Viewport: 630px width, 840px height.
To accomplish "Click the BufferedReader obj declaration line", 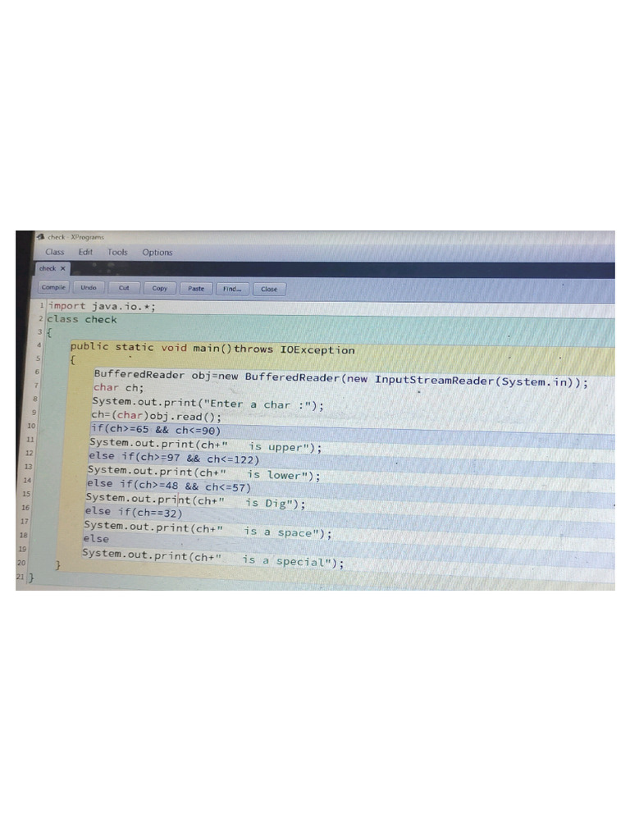I will tap(340, 378).
